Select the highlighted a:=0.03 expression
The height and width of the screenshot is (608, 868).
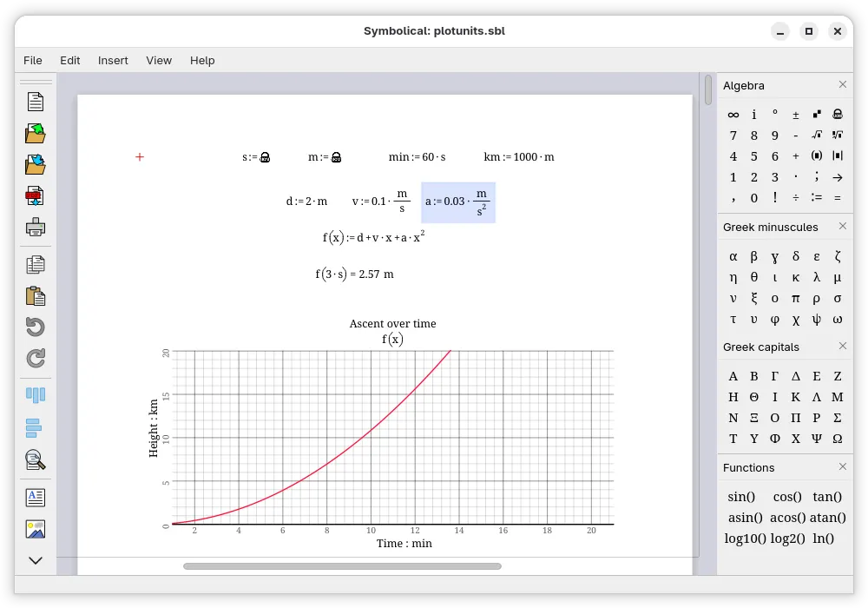pyautogui.click(x=458, y=202)
